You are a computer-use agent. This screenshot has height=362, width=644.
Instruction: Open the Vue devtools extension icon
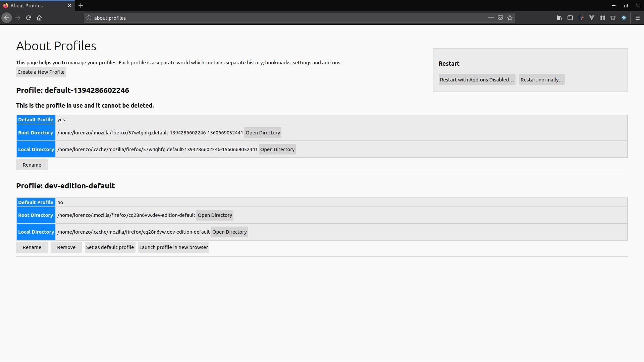[592, 18]
